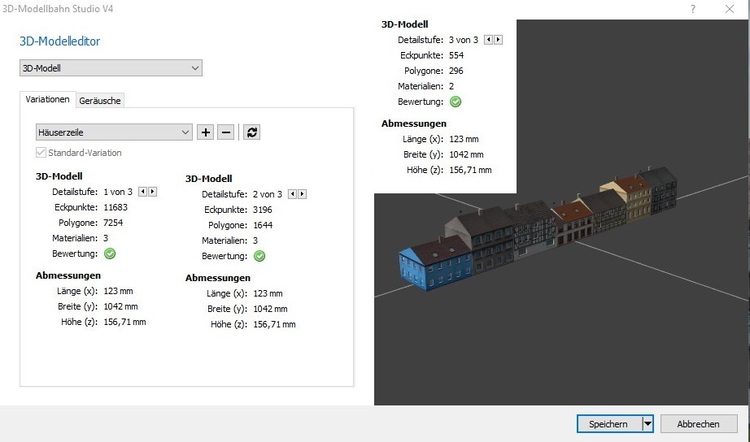Go to next detail level from 2 von 3

click(x=302, y=194)
